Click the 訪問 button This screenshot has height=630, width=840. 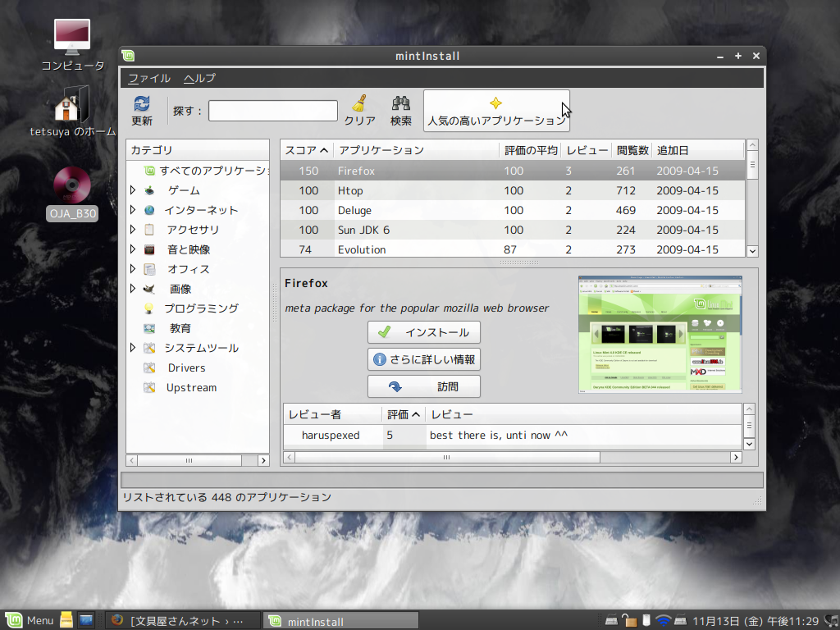pyautogui.click(x=424, y=387)
